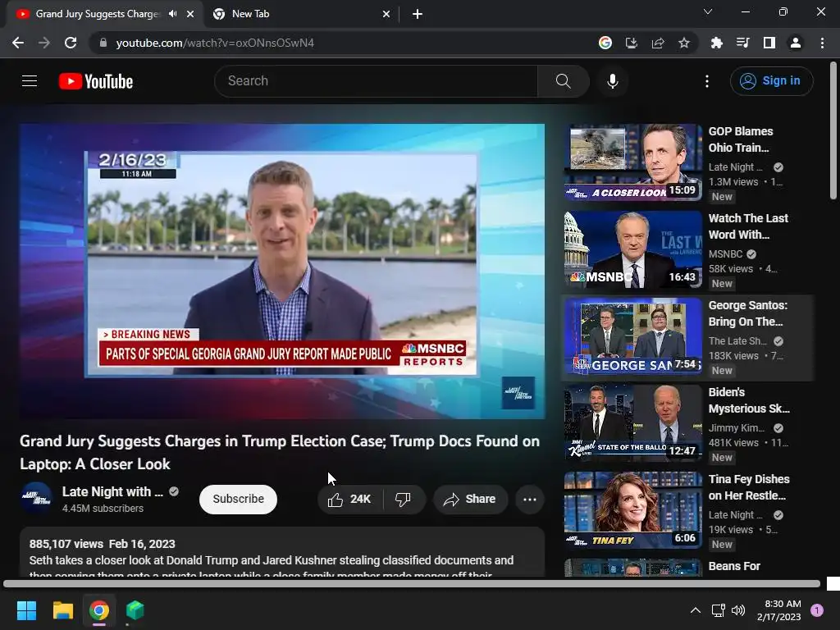The height and width of the screenshot is (630, 840).
Task: Share this video
Action: pyautogui.click(x=470, y=500)
